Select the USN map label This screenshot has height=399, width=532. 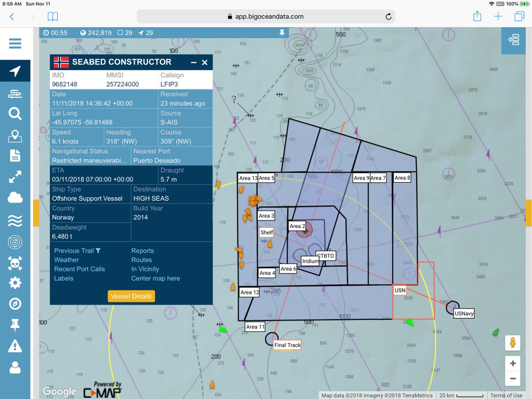pos(400,290)
